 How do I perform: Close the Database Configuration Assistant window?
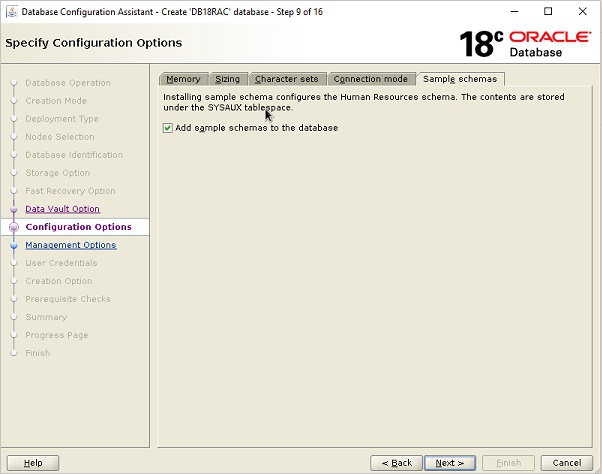582,12
